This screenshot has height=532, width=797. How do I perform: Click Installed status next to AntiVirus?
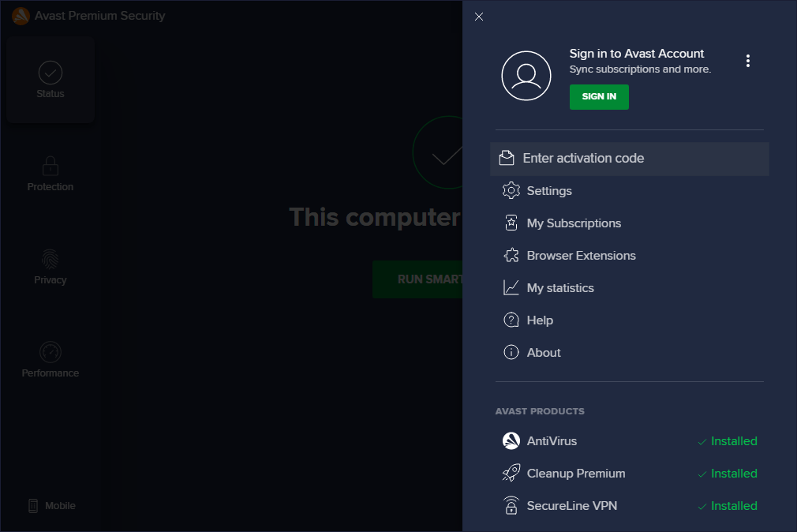[728, 441]
